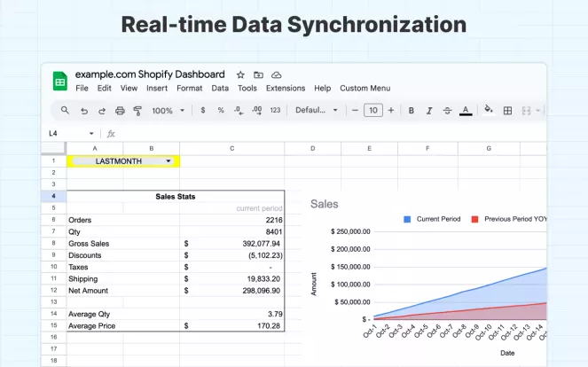
Task: Open the fill color picker
Action: click(489, 109)
